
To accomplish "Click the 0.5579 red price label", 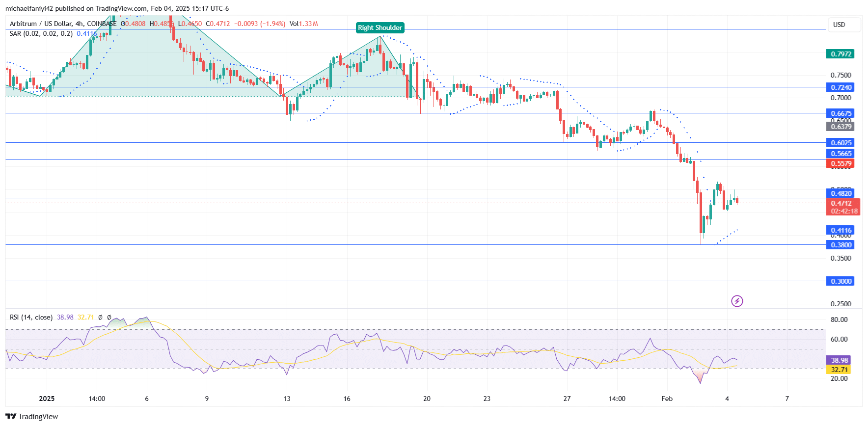I will (x=841, y=163).
